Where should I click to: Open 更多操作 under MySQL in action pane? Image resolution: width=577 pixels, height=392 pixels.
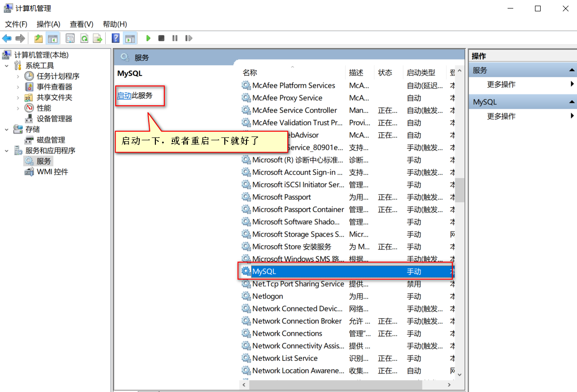tap(501, 116)
